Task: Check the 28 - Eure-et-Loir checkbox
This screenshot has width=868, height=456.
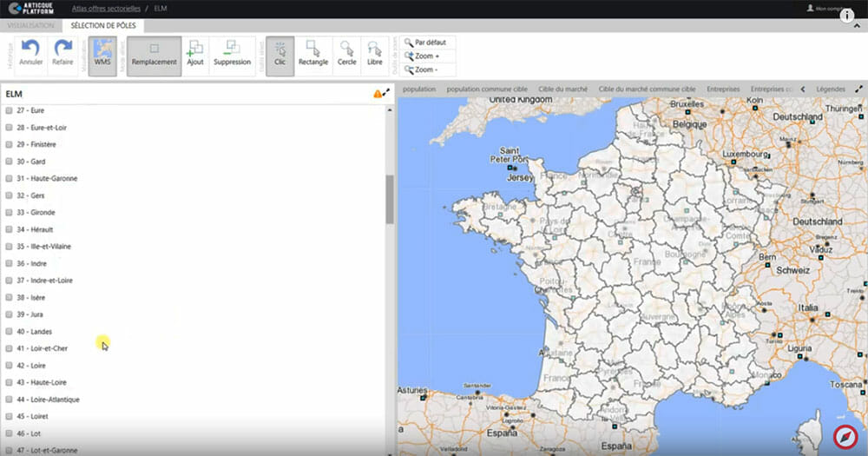Action: [x=9, y=128]
